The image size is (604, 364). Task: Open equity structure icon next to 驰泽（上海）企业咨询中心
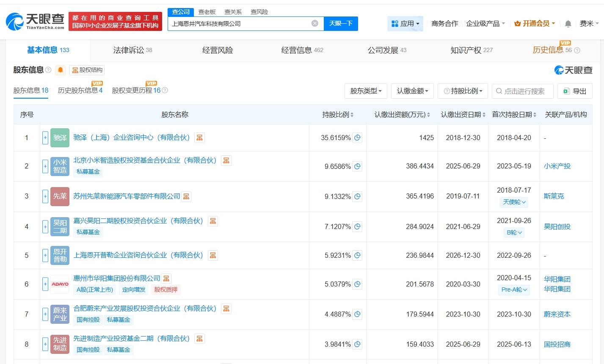point(199,138)
